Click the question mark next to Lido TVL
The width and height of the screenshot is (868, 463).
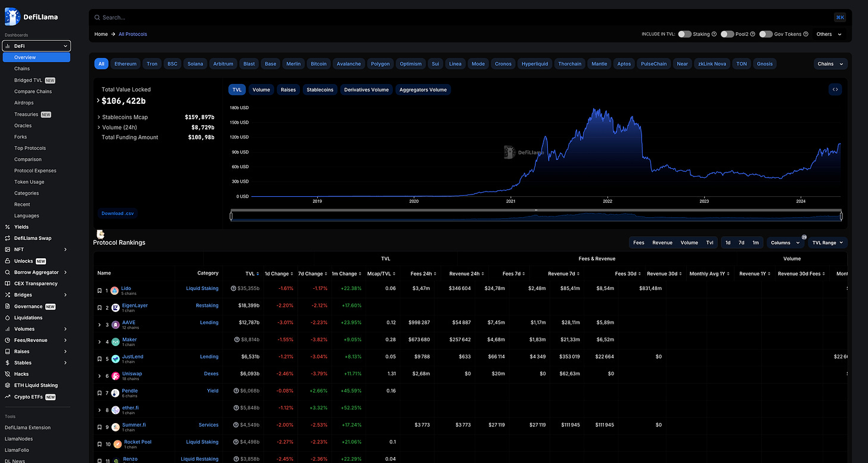(x=234, y=288)
